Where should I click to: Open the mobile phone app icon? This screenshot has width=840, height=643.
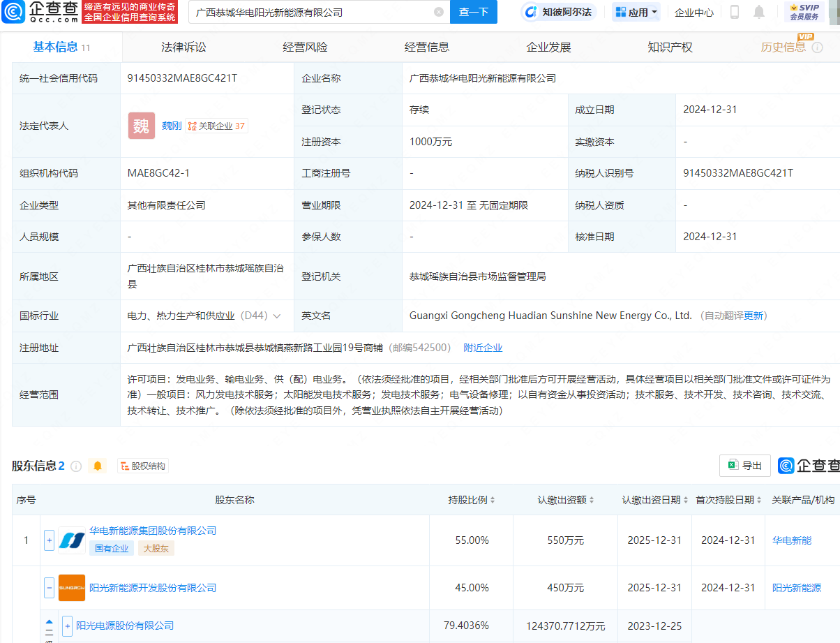(735, 12)
